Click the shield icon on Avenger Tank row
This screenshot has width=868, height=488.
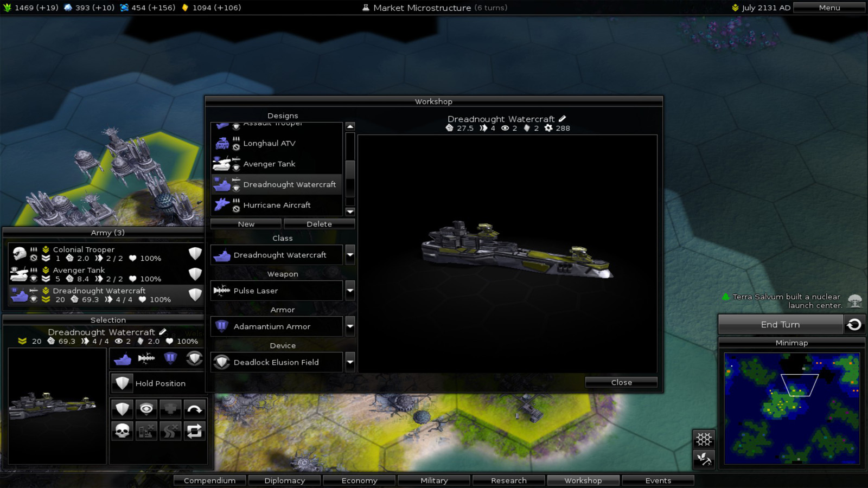coord(195,274)
